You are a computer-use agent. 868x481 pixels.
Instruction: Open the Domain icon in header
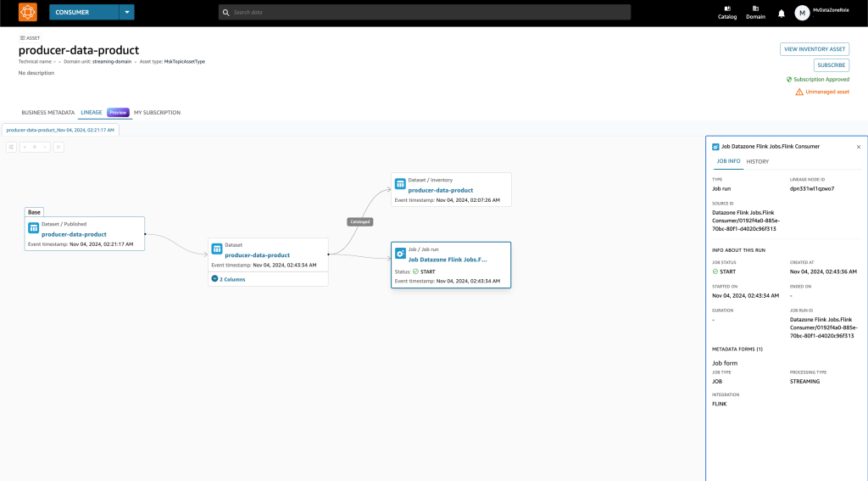[x=755, y=12]
